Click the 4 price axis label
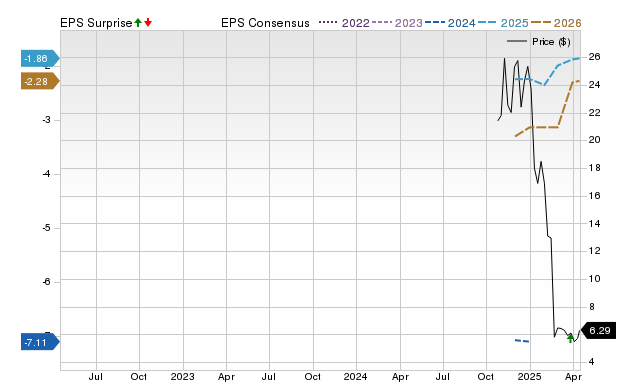 click(x=591, y=362)
